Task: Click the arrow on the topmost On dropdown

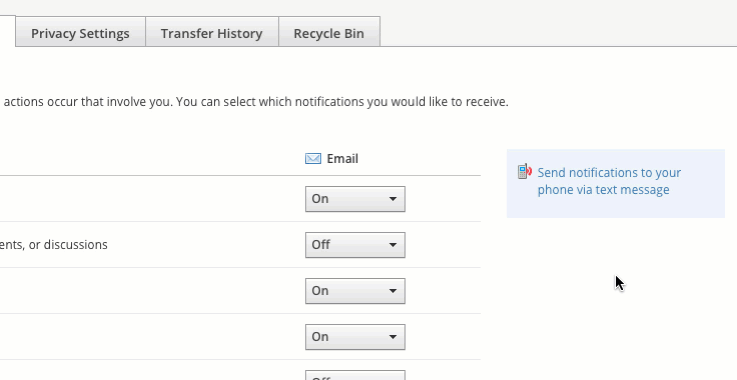Action: point(392,199)
